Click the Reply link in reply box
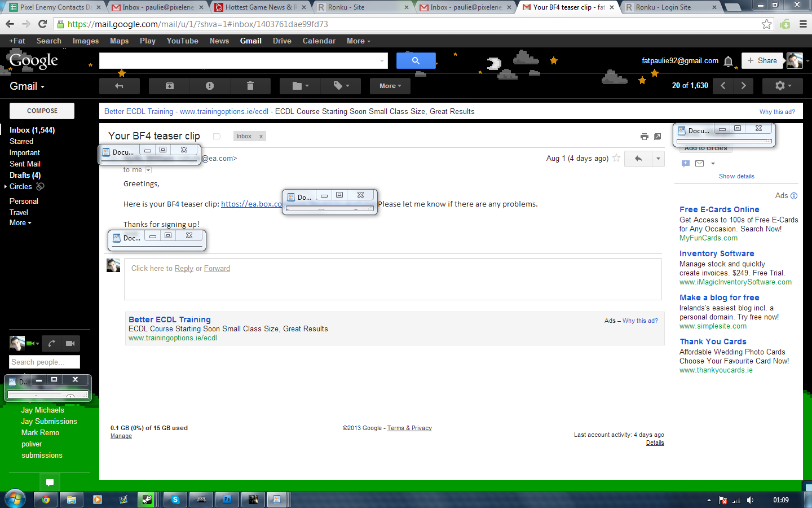 184,268
